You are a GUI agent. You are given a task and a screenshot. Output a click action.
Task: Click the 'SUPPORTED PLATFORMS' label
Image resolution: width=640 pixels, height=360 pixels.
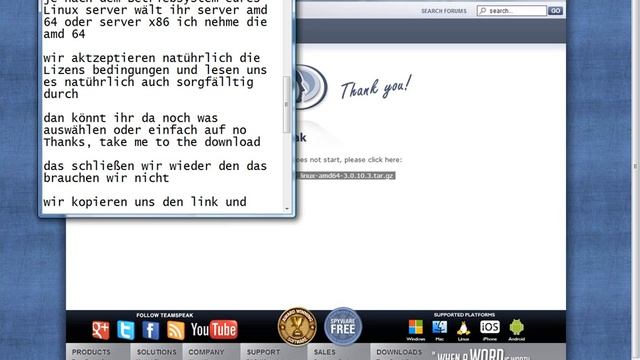464,315
